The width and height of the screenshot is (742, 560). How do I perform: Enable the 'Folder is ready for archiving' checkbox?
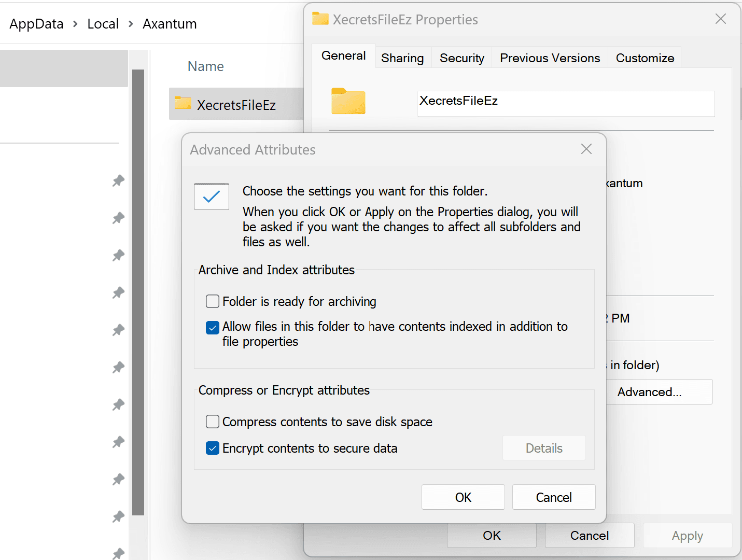coord(212,301)
